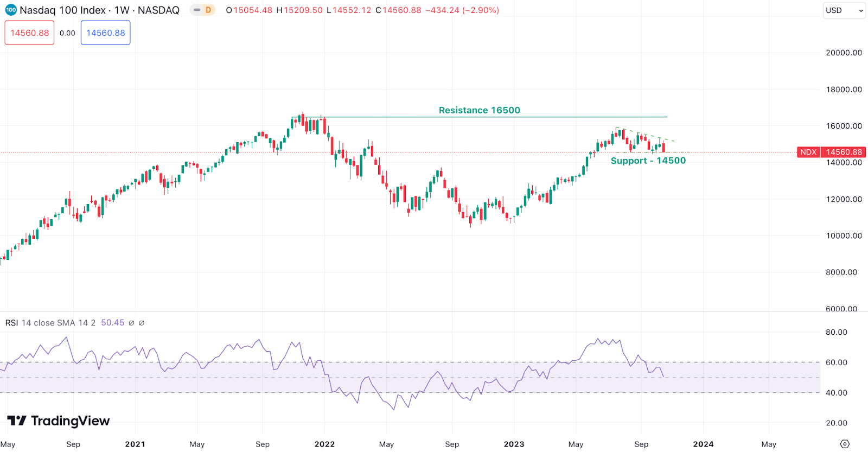Click the low value L14552.12
The image size is (868, 452).
point(349,10)
